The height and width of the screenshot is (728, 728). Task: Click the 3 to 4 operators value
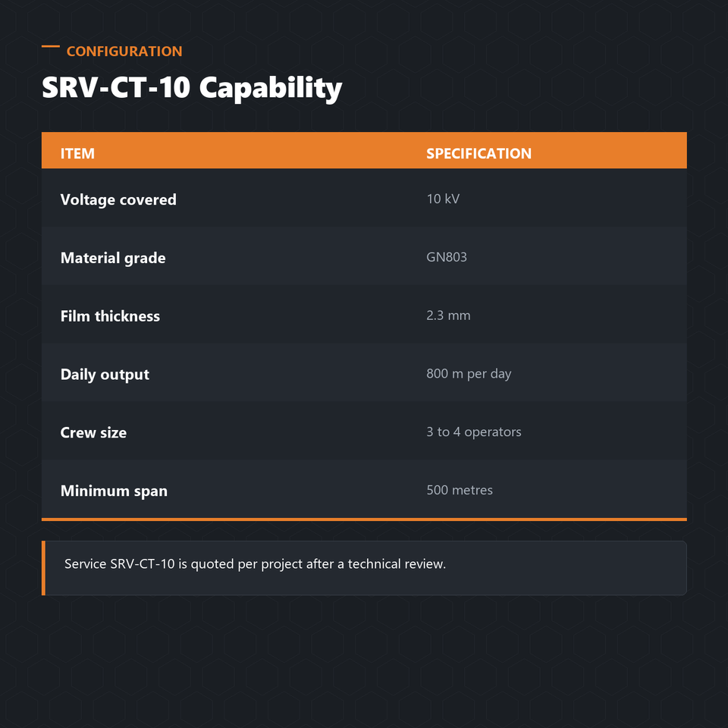coord(474,431)
